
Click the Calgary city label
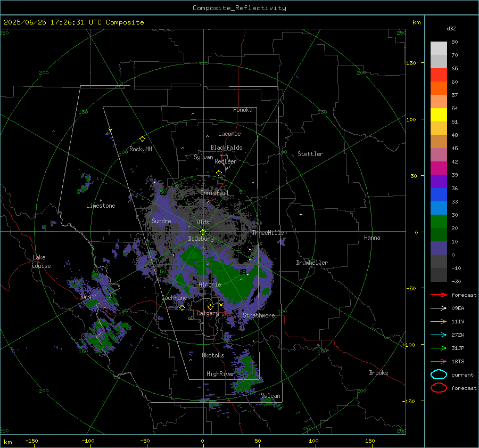click(208, 313)
